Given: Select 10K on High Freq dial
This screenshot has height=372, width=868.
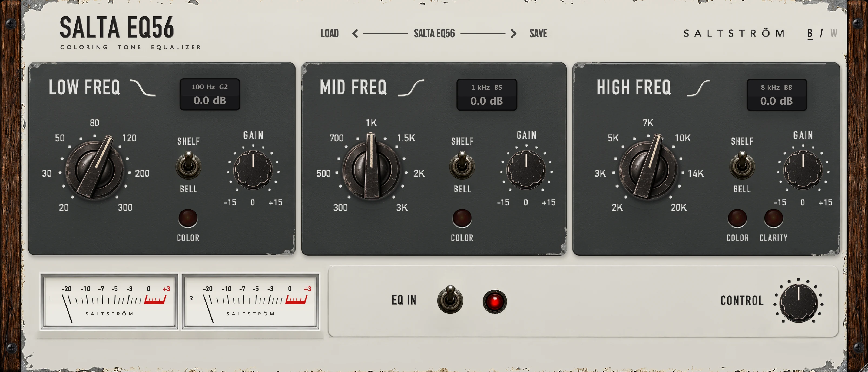Looking at the screenshot, I should point(683,138).
